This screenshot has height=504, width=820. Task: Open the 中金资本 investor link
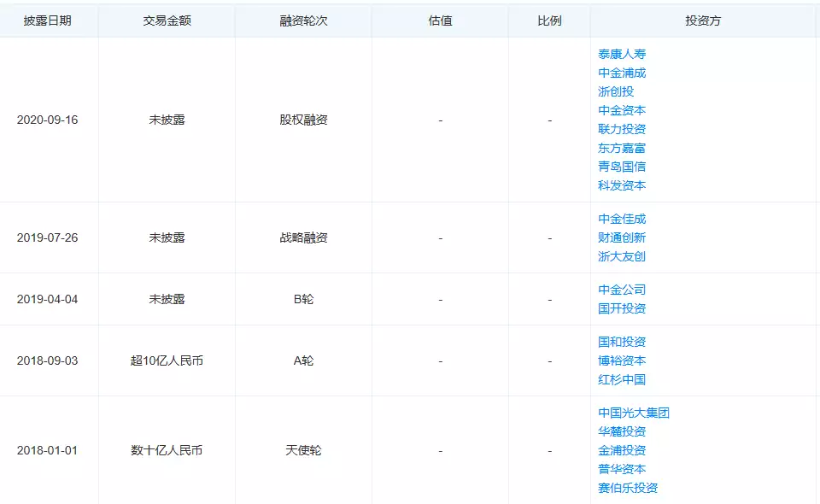(x=622, y=110)
